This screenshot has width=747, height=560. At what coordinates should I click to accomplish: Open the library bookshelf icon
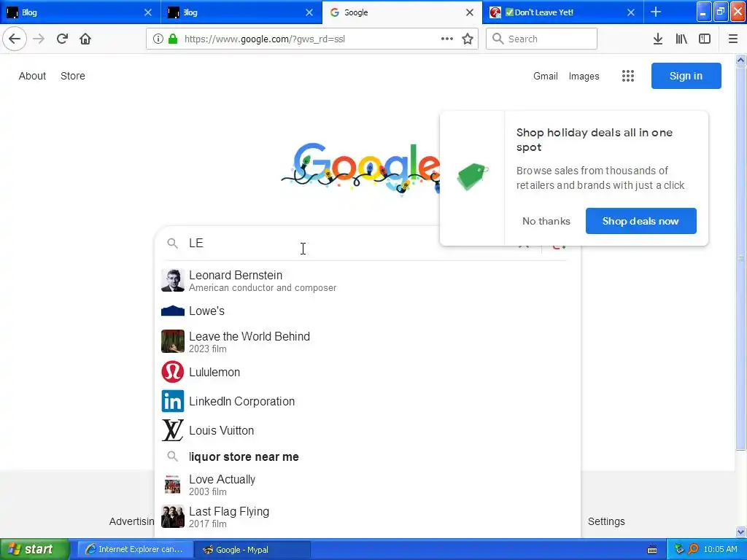pyautogui.click(x=681, y=39)
